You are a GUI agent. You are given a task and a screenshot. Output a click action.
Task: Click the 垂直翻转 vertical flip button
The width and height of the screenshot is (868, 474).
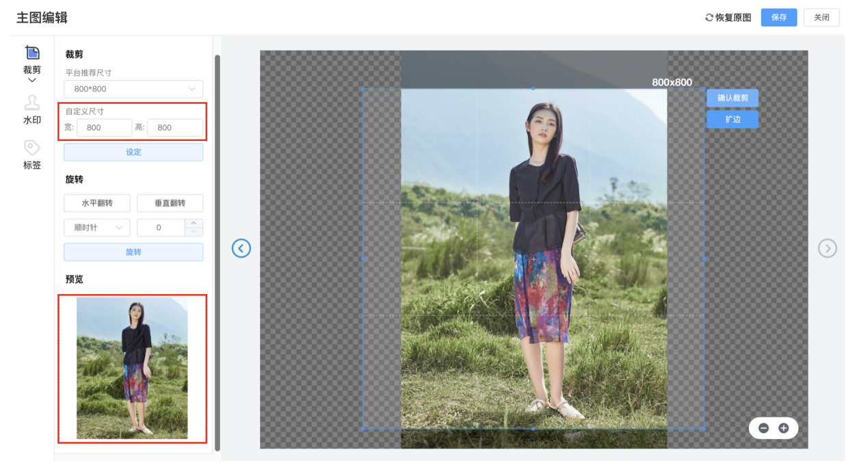170,203
